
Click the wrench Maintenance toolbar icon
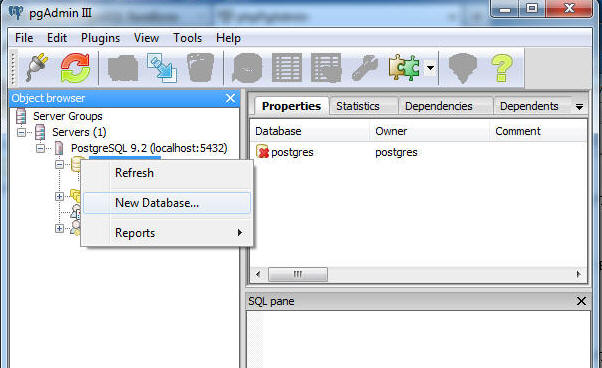point(364,68)
